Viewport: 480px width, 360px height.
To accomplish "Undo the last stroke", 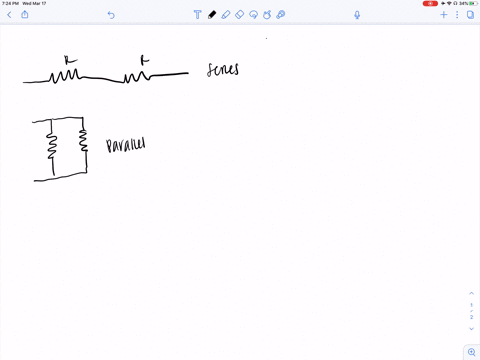I will pos(111,15).
